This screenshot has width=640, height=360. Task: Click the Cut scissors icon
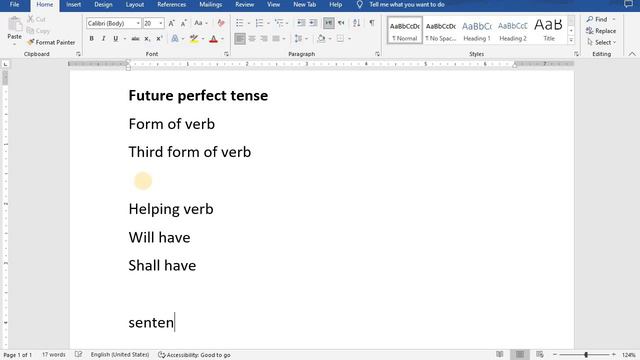(x=31, y=19)
